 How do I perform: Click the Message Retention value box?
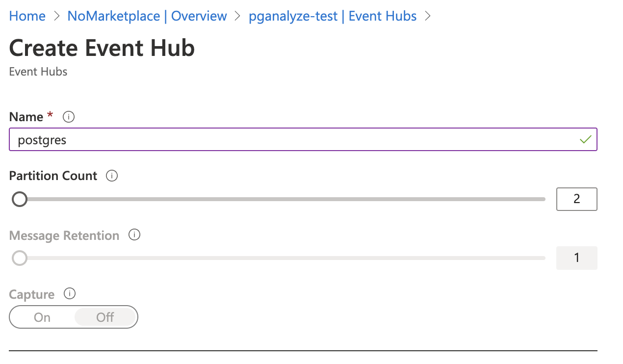[577, 258]
